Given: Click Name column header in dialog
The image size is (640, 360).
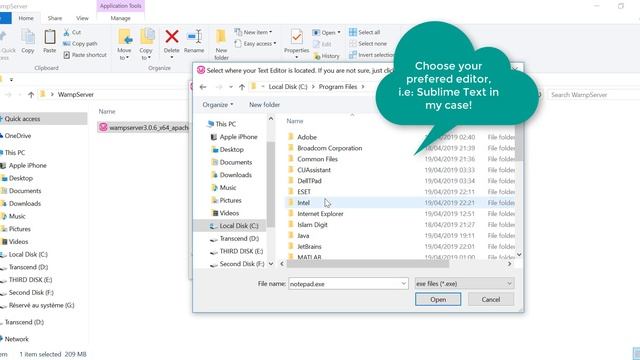Looking at the screenshot, I should 295,121.
